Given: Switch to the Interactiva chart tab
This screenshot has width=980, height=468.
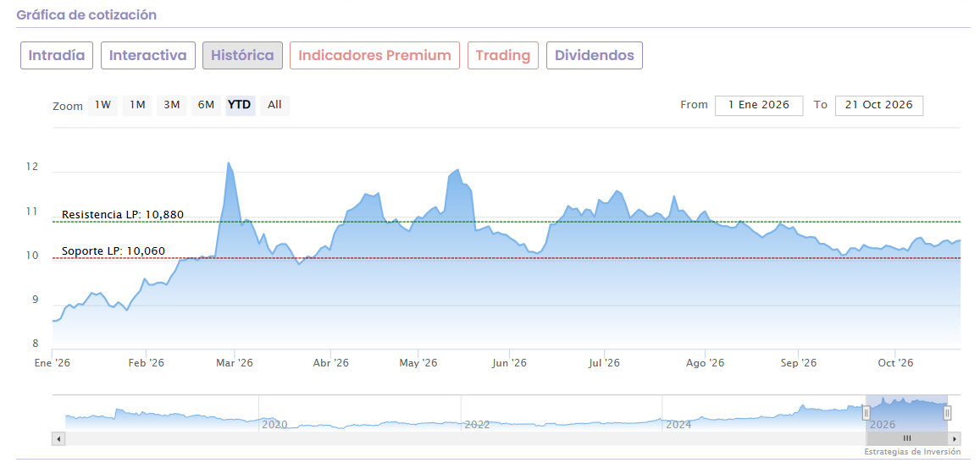Looking at the screenshot, I should coord(148,56).
